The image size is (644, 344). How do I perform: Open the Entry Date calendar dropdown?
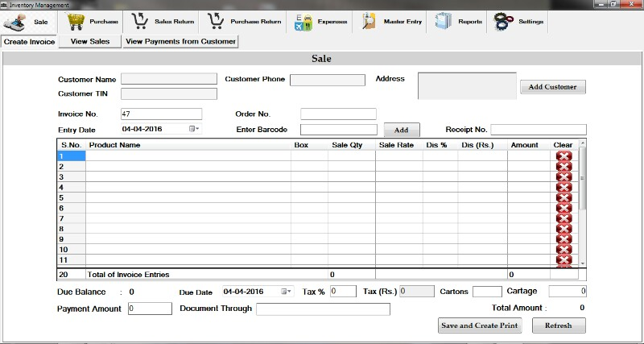click(194, 129)
